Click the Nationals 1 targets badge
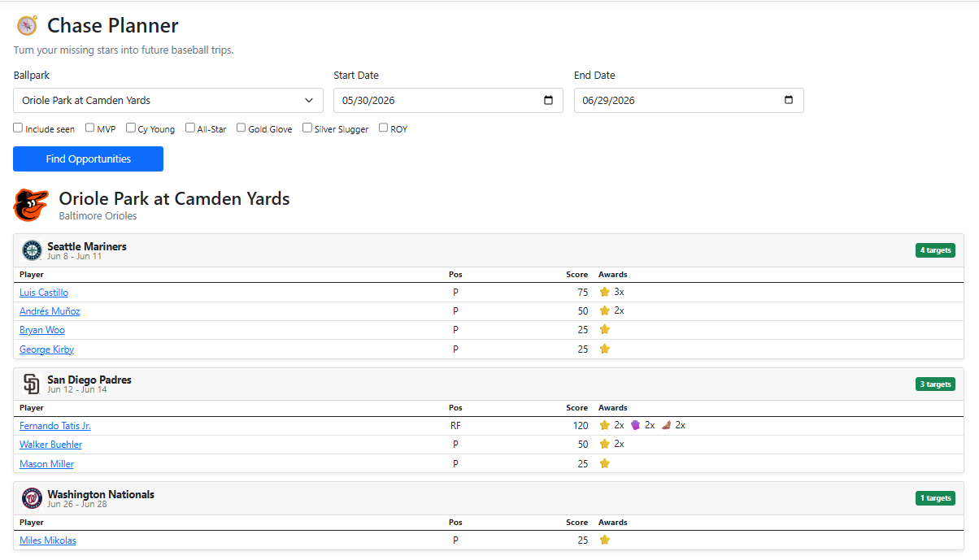The image size is (979, 560). point(935,498)
